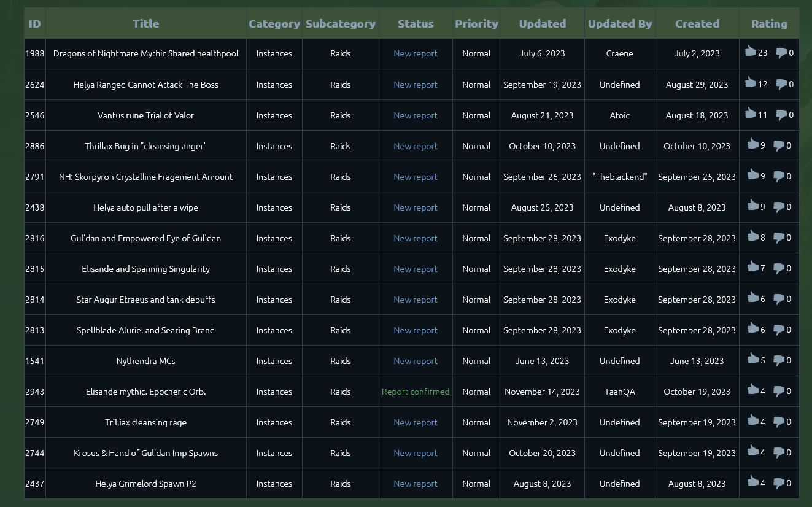Open Helya auto pull after a wipe
This screenshot has width=812, height=507.
coord(146,207)
